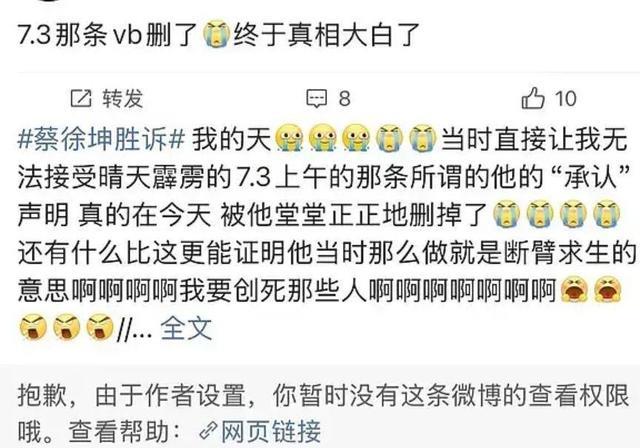Screen dimensions: 640x448
Task: Tap the gray notice starting with 抱歉
Action: pyautogui.click(x=320, y=413)
